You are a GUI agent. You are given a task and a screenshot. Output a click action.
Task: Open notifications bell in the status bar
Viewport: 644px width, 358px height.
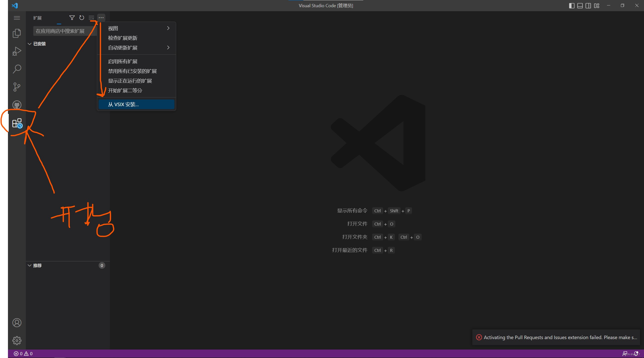(636, 354)
